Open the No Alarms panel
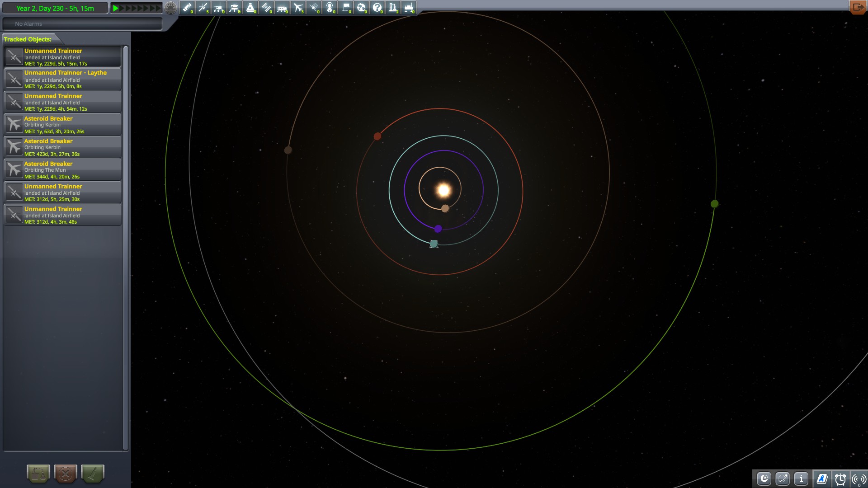 tap(82, 23)
